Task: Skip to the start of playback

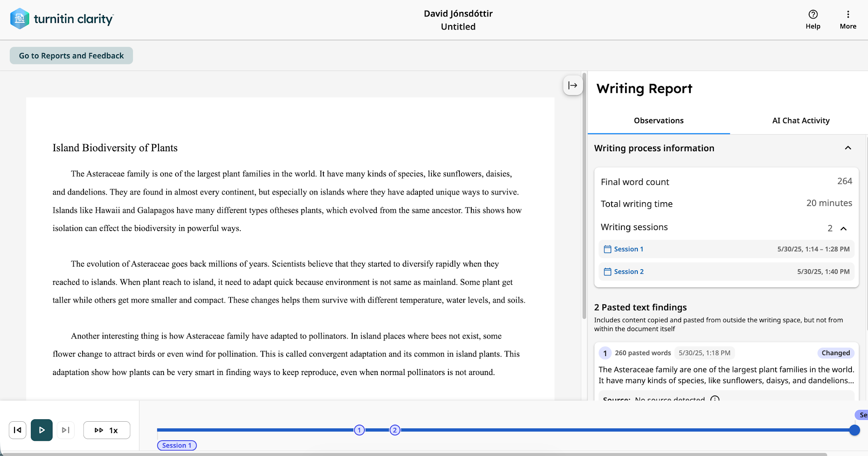Action: [x=17, y=430]
